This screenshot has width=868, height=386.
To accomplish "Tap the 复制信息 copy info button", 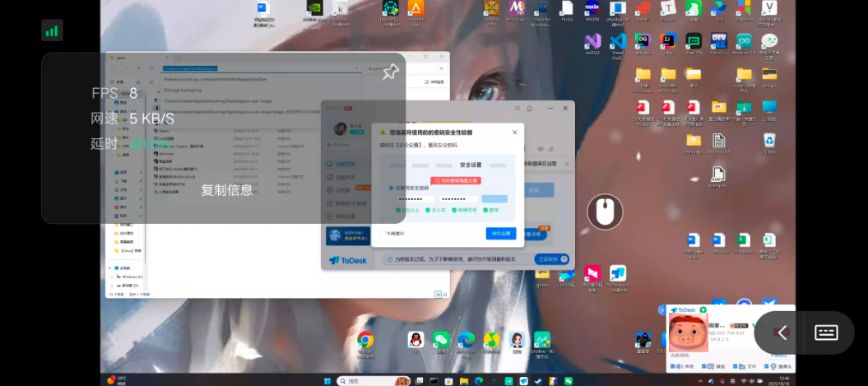I will 227,190.
